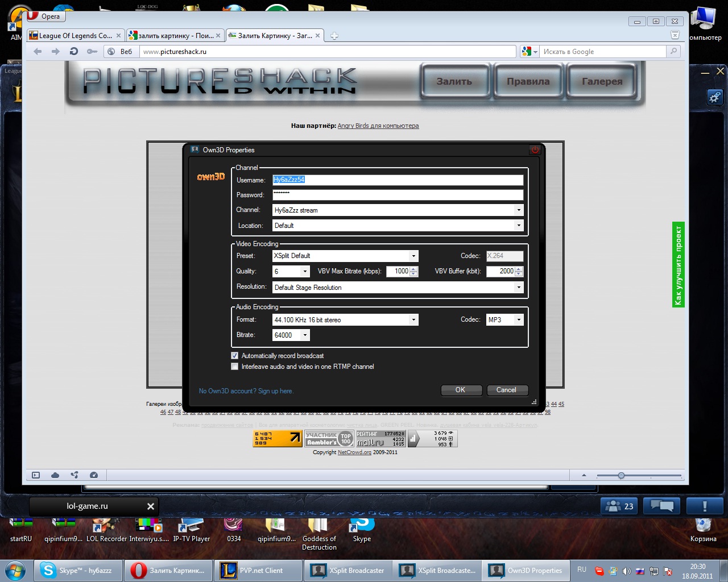Open the closed tabs trash icon

675,35
